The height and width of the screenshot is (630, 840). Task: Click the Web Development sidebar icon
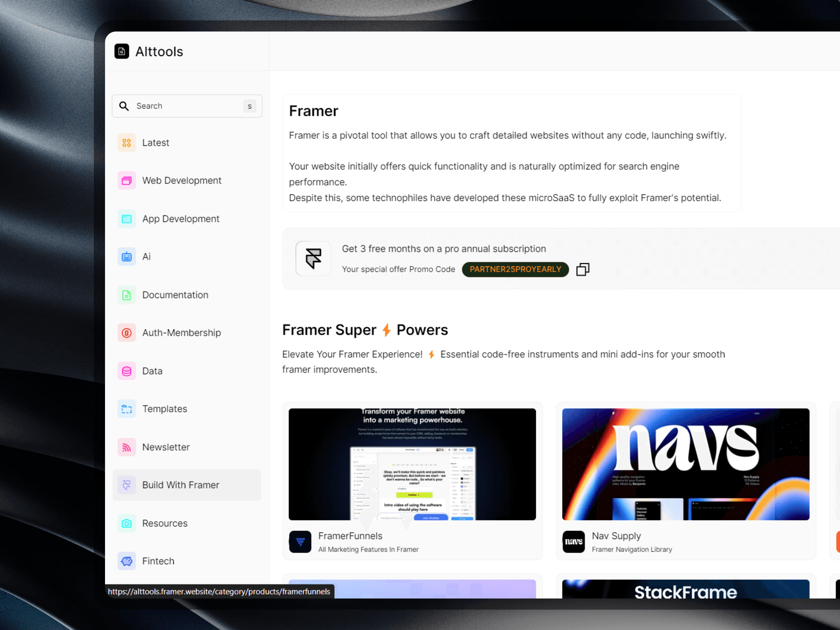coord(127,180)
